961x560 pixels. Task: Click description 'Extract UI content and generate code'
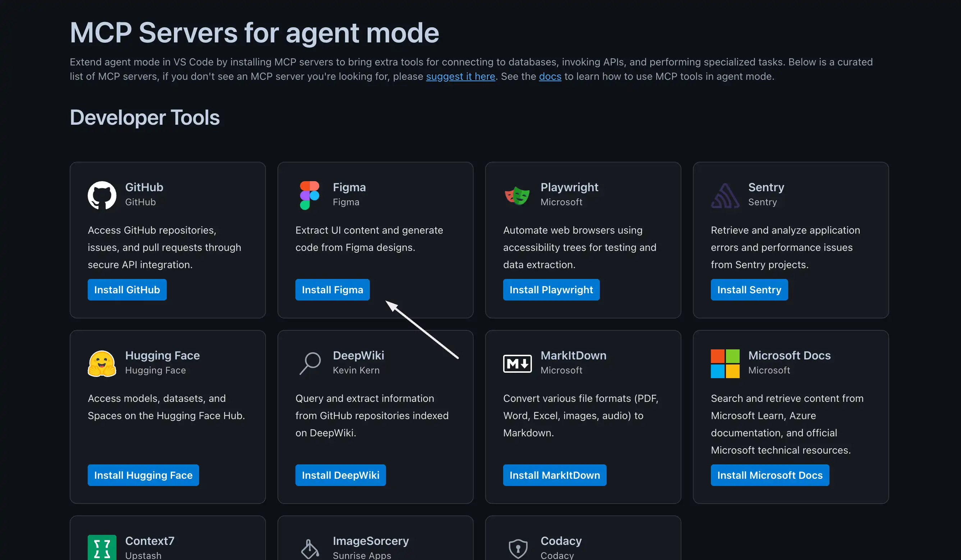tap(369, 239)
